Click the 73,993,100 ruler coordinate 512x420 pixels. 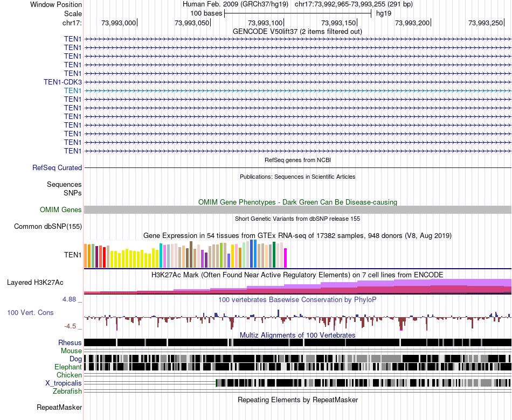coord(265,23)
